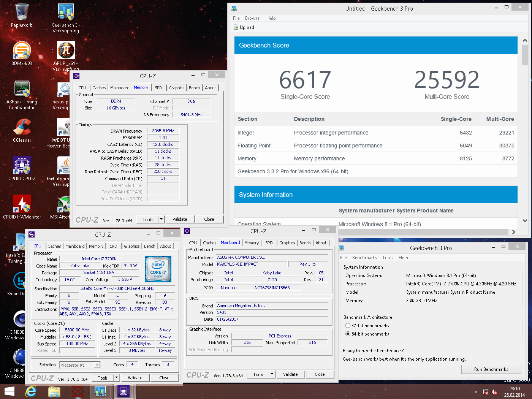Image resolution: width=532 pixels, height=399 pixels.
Task: Switch to CPU-Z taskbar icon
Action: 124,391
